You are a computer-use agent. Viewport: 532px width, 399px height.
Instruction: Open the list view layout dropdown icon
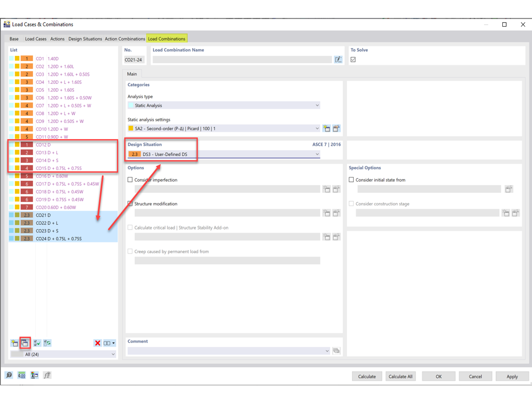click(109, 343)
